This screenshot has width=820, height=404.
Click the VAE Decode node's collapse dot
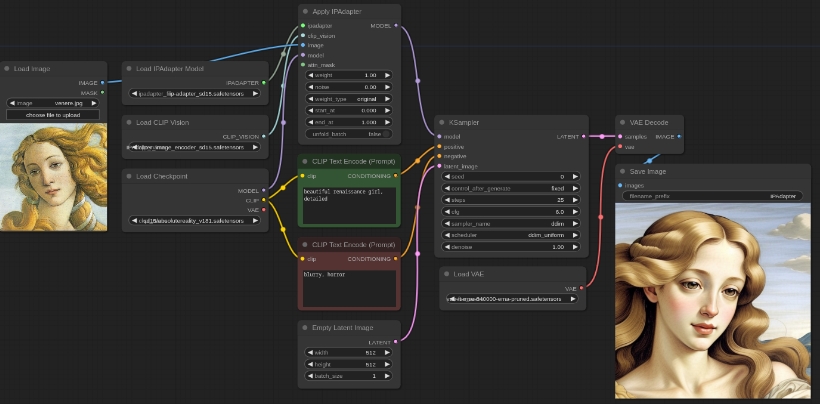pos(623,122)
